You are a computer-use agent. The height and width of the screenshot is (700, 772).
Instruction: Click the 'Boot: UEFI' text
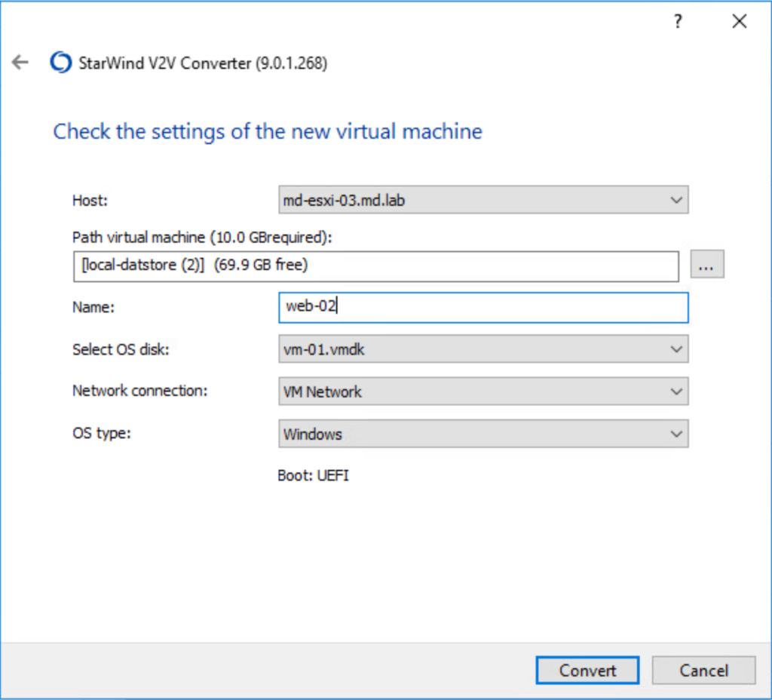pyautogui.click(x=313, y=475)
